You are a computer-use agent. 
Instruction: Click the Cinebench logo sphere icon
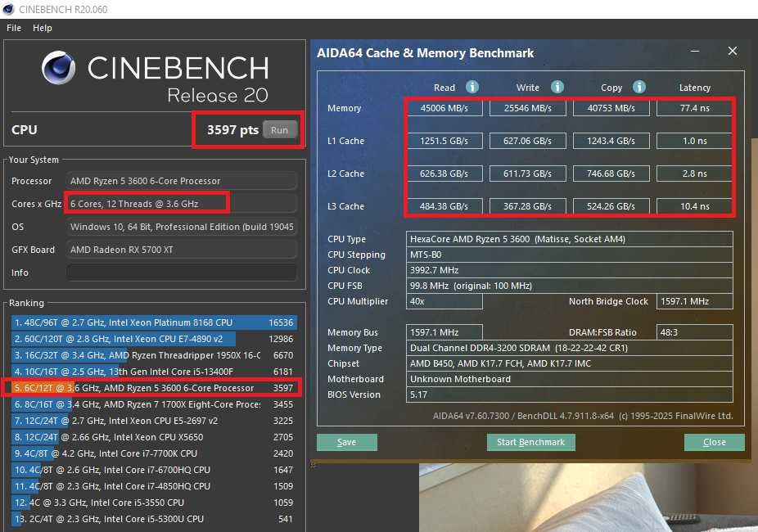pyautogui.click(x=58, y=68)
